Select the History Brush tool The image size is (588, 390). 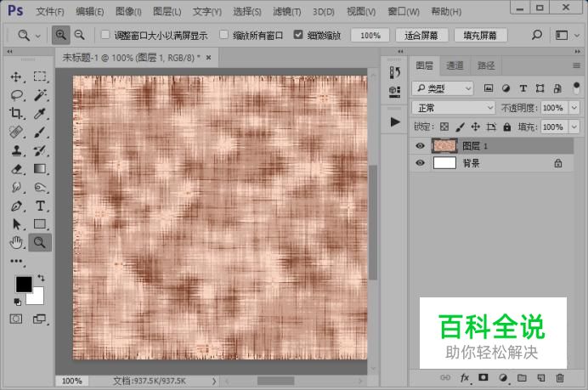[x=40, y=150]
